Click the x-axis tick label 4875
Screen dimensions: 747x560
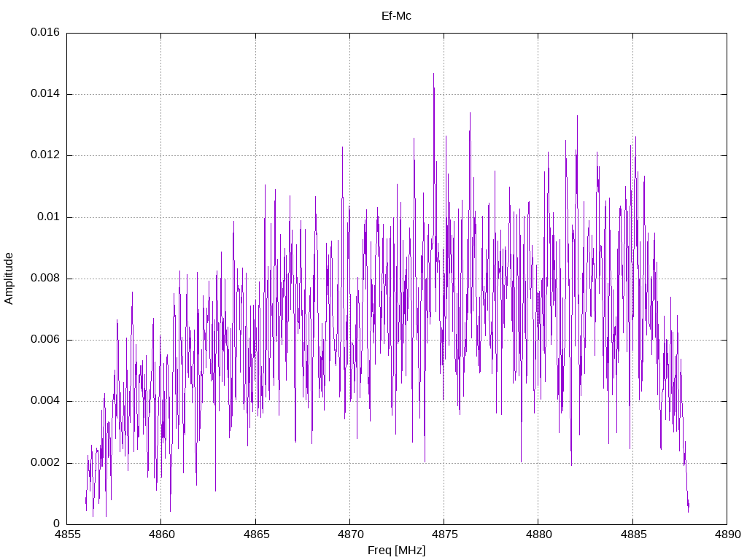point(444,534)
